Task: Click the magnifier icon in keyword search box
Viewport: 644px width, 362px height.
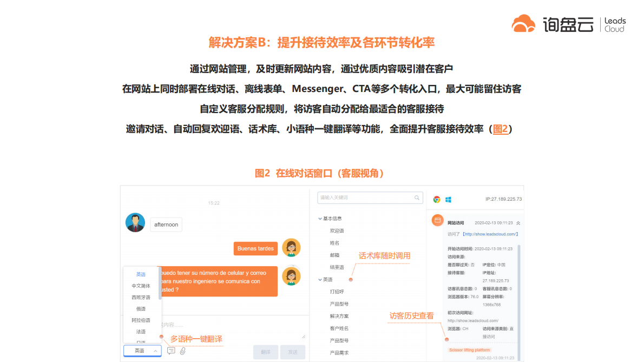Action: pyautogui.click(x=416, y=198)
